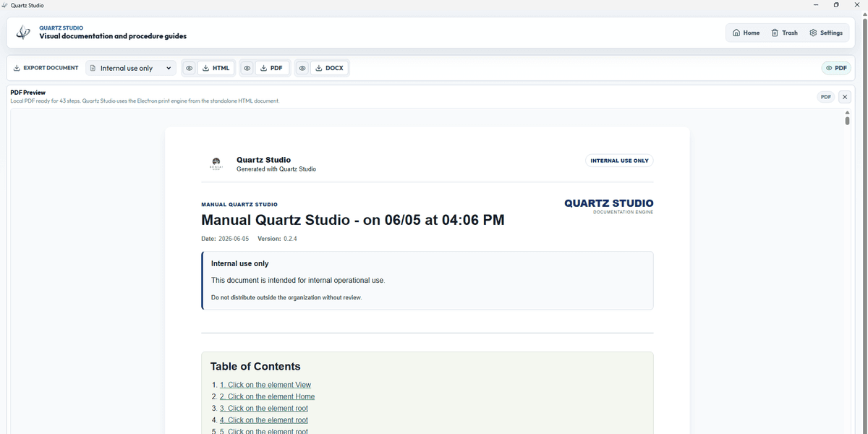The image size is (868, 434).
Task: Download the document as PDF
Action: (272, 68)
